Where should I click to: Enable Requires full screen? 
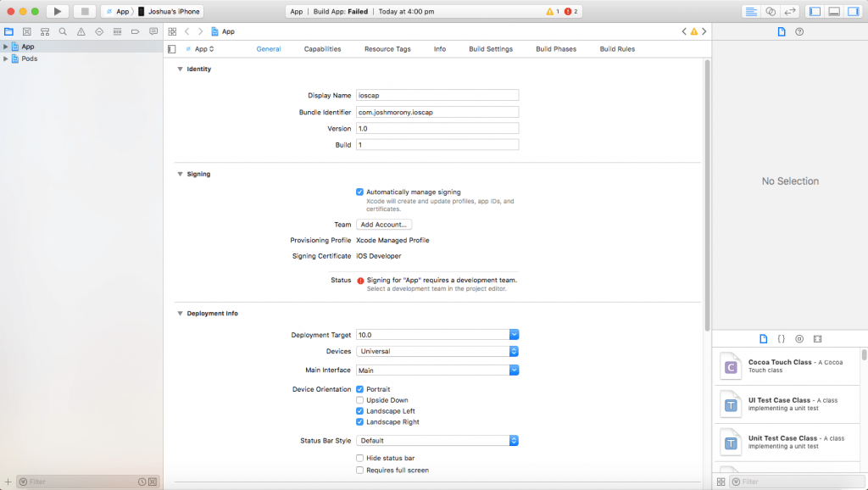(x=359, y=470)
